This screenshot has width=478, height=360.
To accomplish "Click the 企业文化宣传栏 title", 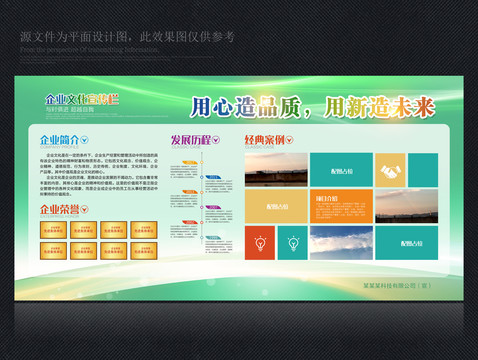I will (x=82, y=99).
